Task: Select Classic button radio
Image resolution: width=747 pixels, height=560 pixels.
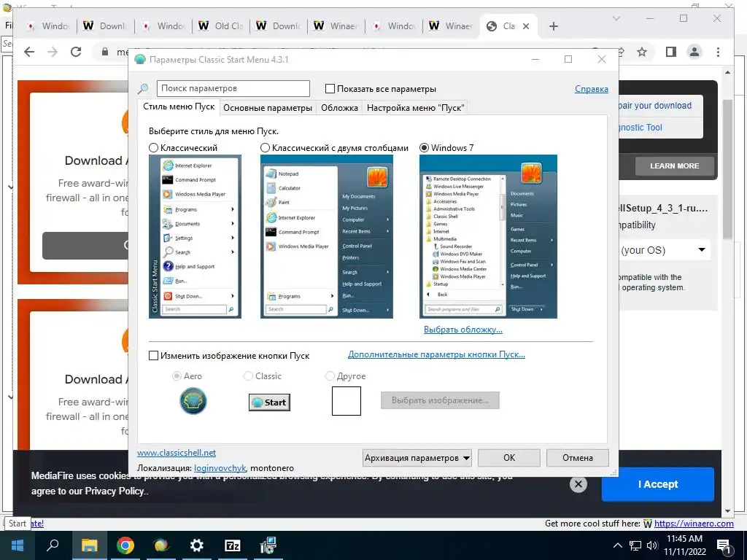Action: pyautogui.click(x=248, y=376)
